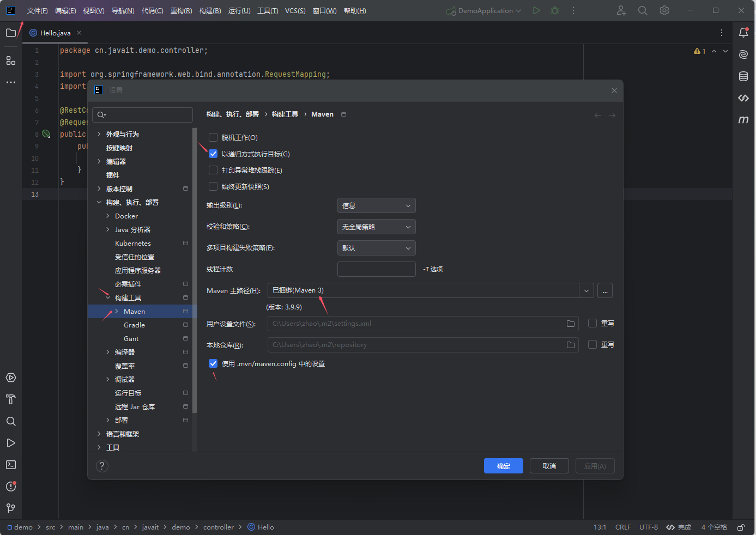The width and height of the screenshot is (756, 535).
Task: Open IDE settings gear in title bar
Action: [664, 10]
